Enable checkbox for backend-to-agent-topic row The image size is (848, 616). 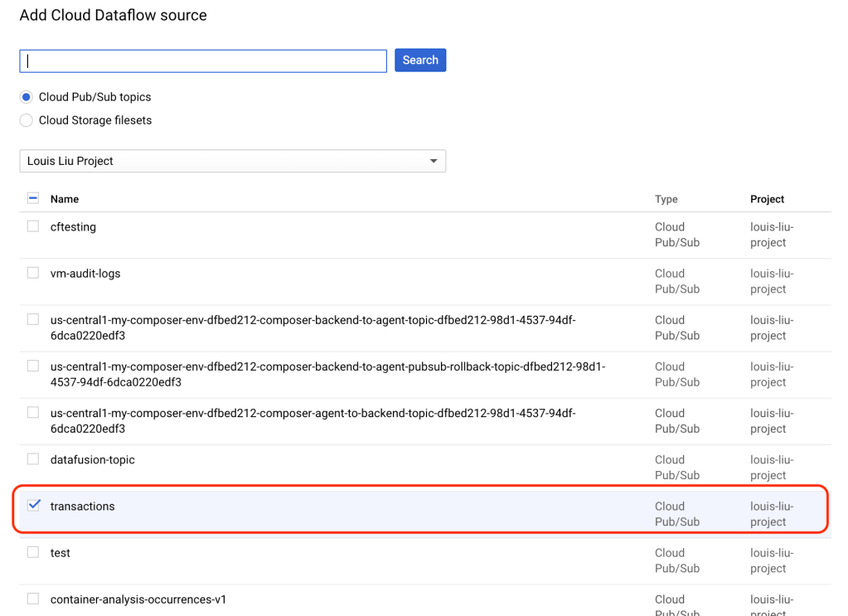(x=33, y=319)
